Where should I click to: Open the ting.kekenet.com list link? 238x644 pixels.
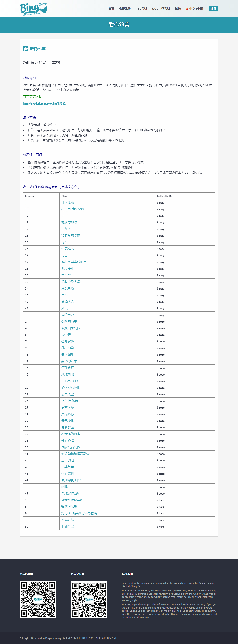coord(44,104)
